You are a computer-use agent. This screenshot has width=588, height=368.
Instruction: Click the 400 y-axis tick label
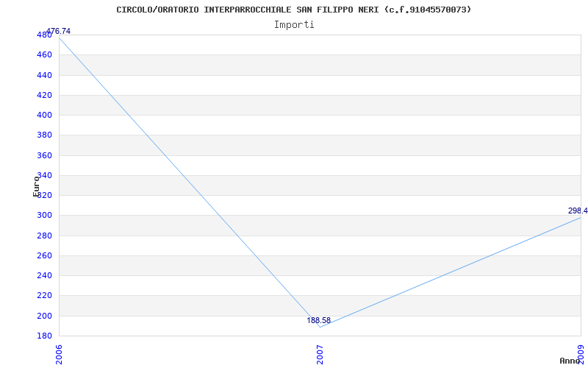(x=44, y=116)
